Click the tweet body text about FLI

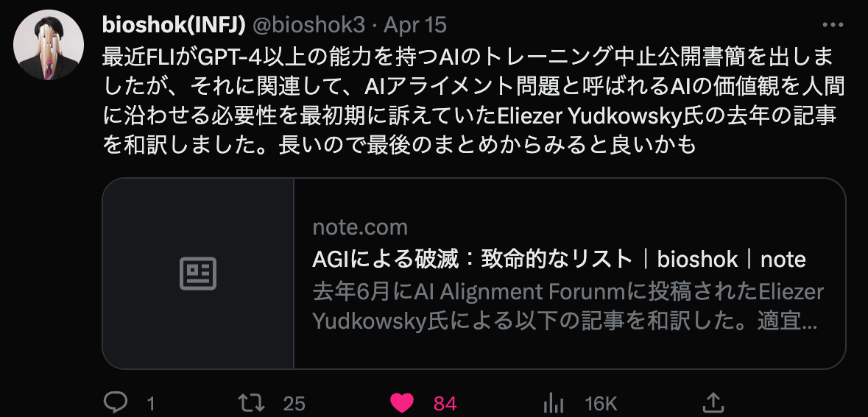473,101
